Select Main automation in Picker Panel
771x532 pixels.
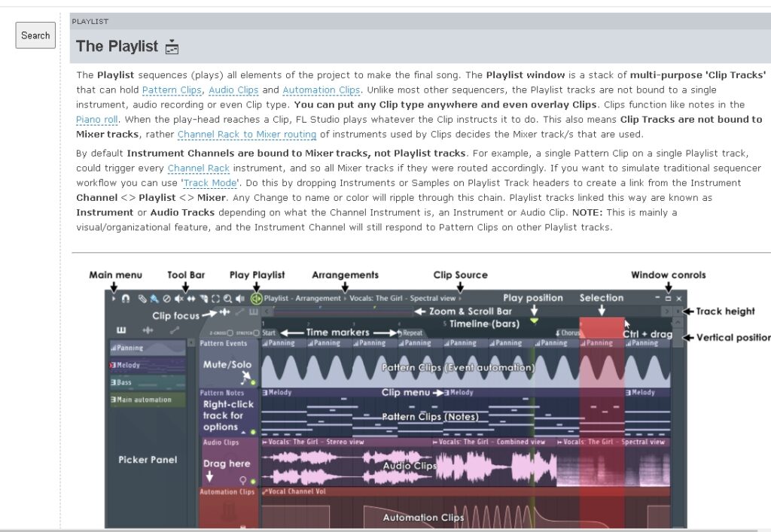pos(148,400)
